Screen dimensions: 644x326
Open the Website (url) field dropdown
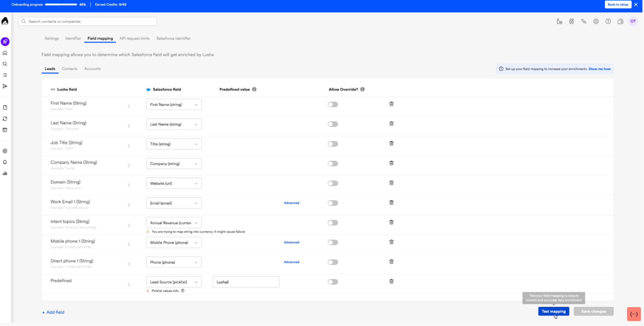(x=174, y=183)
